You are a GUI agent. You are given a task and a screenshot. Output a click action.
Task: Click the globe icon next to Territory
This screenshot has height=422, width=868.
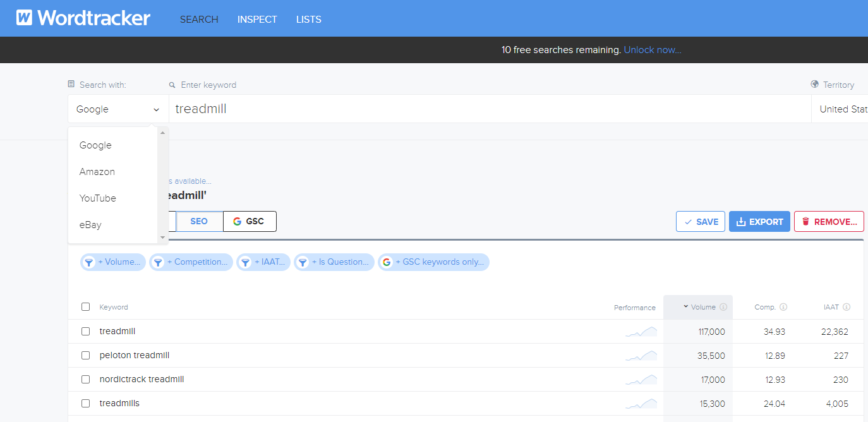point(815,84)
